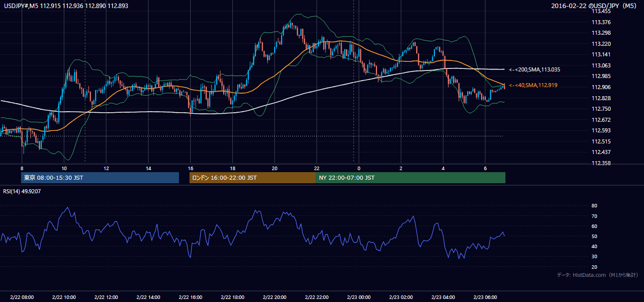
Task: Click the 112.906 price axis label
Action: point(601,87)
